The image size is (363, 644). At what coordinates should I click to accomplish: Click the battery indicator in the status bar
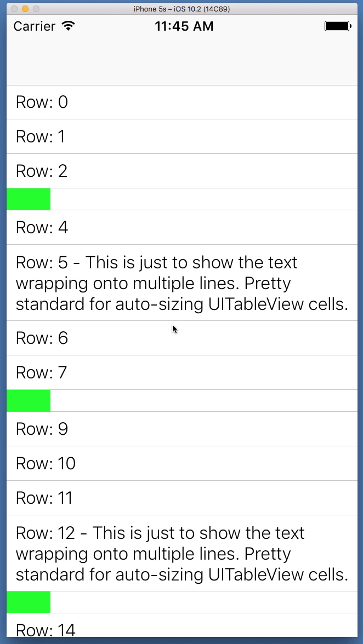[337, 25]
